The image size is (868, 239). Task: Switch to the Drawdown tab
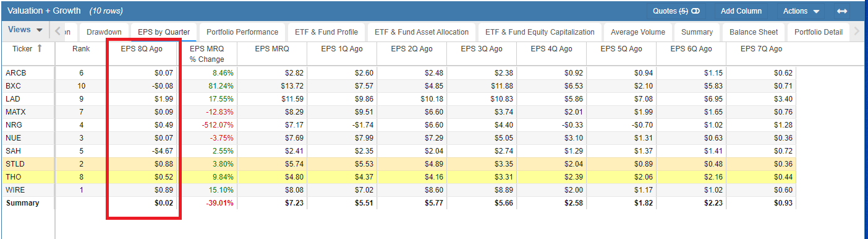click(x=104, y=32)
